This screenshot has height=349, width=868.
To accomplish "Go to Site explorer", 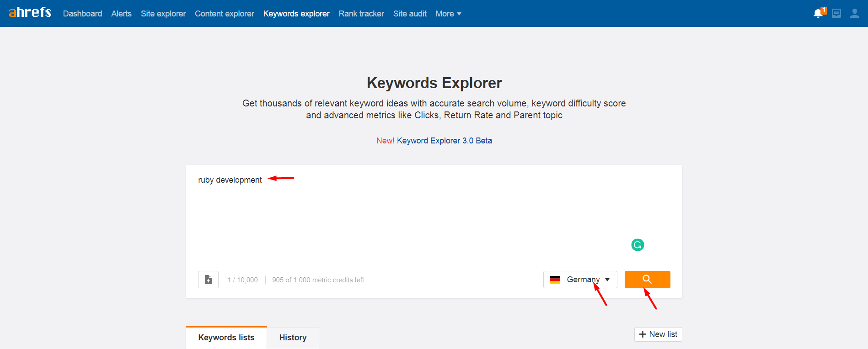I will click(x=163, y=14).
